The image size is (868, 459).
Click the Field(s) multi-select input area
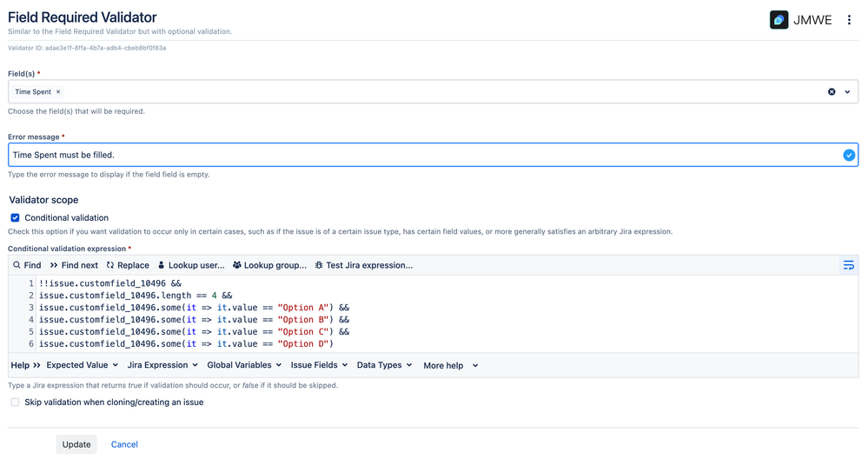[433, 92]
